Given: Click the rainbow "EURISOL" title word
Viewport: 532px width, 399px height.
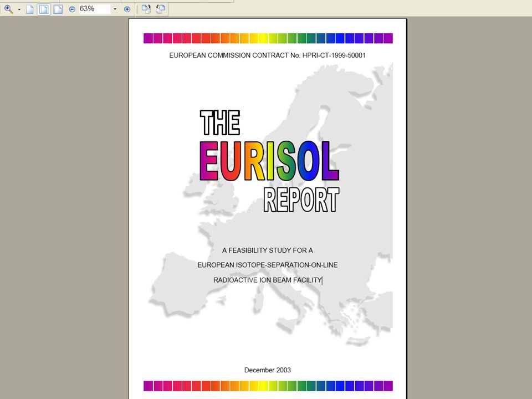Looking at the screenshot, I should [x=269, y=161].
